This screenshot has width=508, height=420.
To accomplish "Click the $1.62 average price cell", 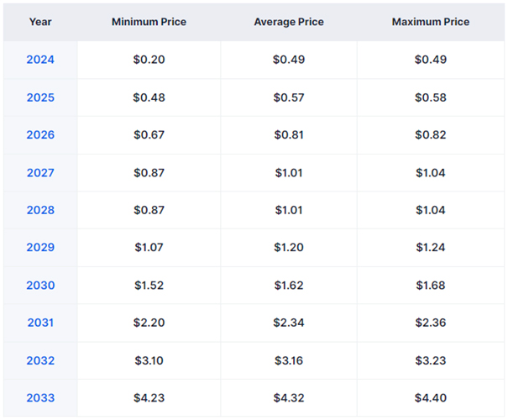I will click(289, 285).
